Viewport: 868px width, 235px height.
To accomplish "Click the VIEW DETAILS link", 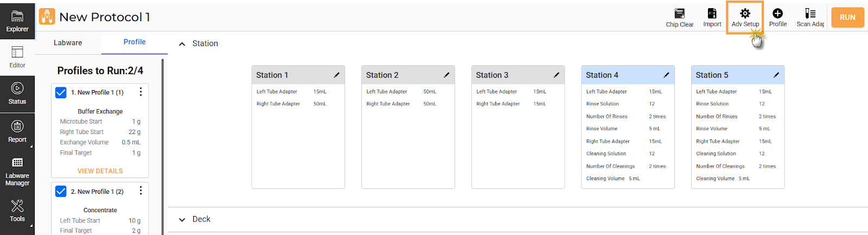I will coord(100,171).
